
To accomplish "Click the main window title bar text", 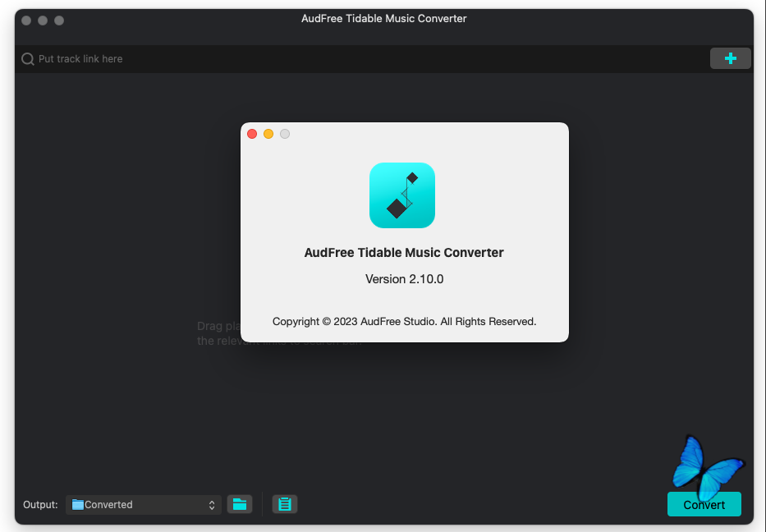I will pyautogui.click(x=383, y=19).
